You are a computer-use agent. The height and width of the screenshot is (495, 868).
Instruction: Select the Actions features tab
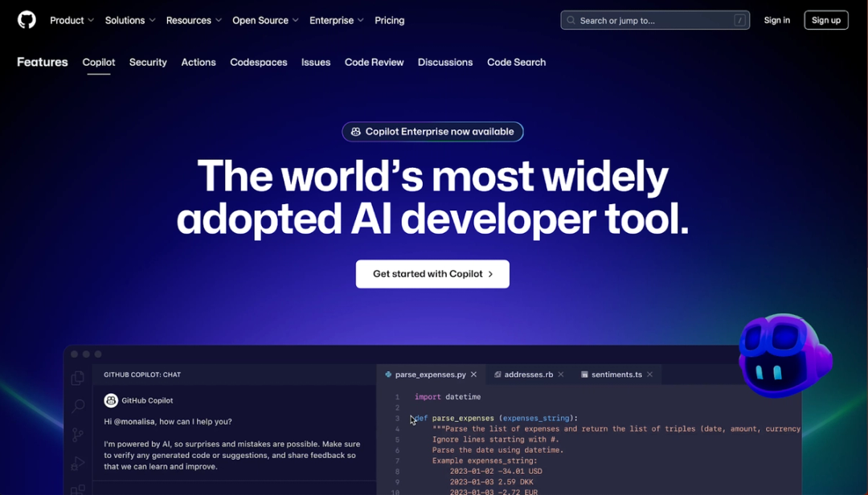click(199, 63)
